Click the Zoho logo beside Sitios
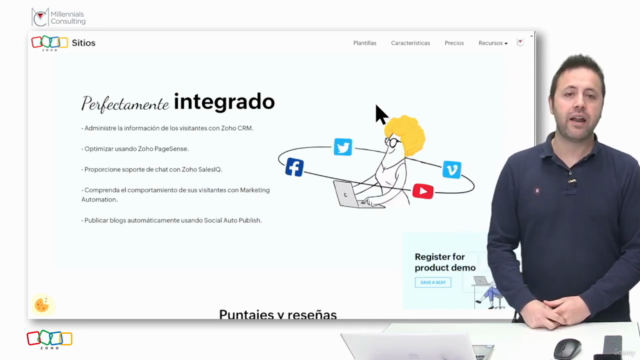 pyautogui.click(x=50, y=43)
